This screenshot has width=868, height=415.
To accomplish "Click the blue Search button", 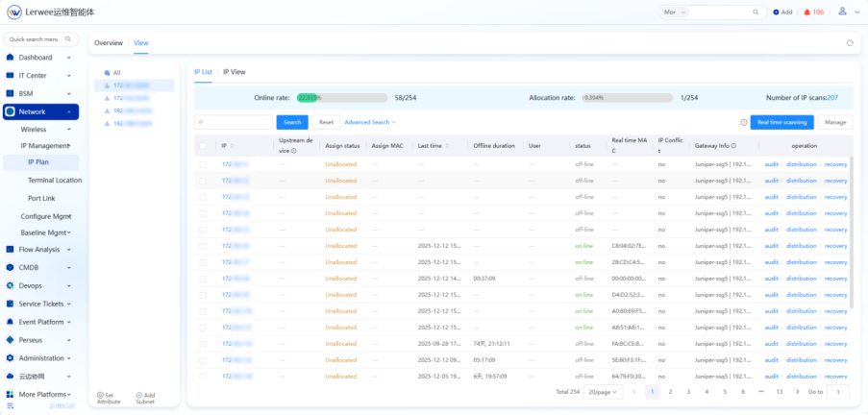I will 292,122.
